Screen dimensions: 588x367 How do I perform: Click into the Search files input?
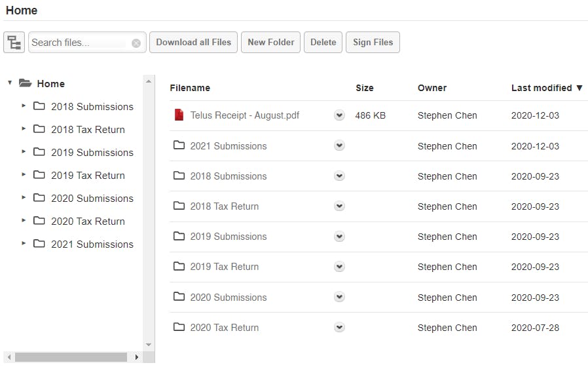point(79,43)
